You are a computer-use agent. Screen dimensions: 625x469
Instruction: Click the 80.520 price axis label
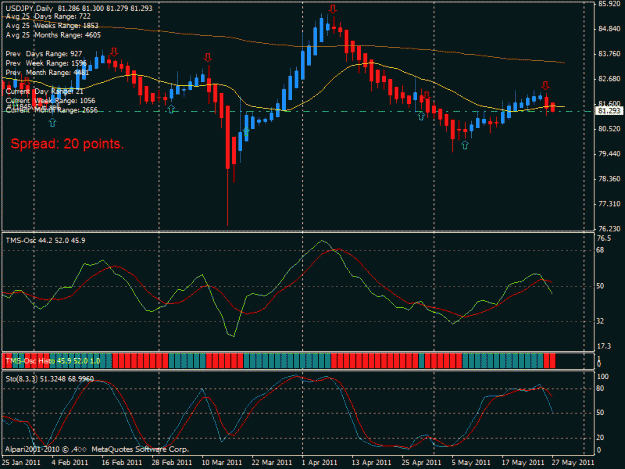[x=609, y=129]
